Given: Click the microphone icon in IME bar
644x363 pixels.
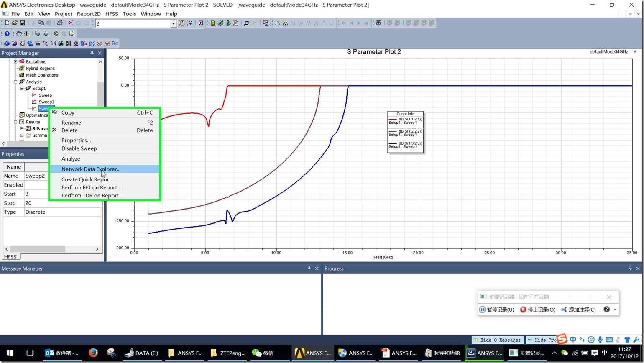Looking at the screenshot, I should pyautogui.click(x=600, y=340).
